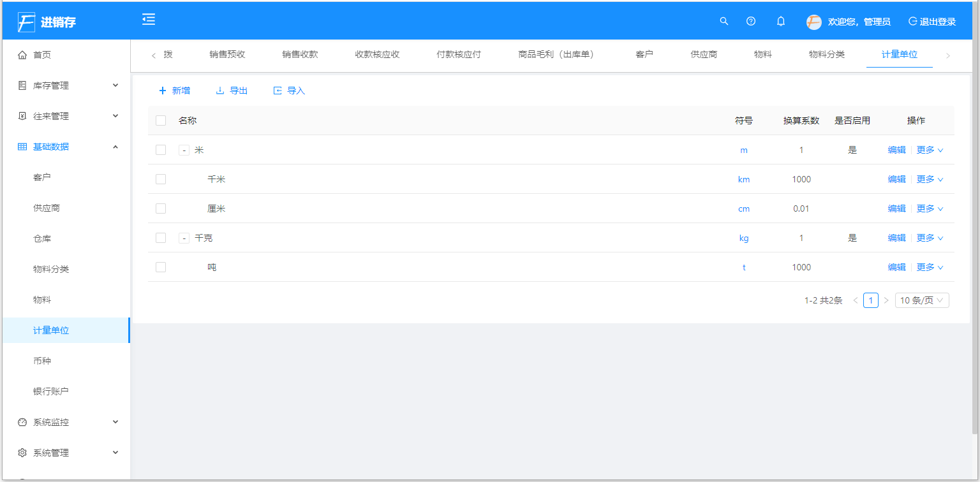
Task: Open 更多 dropdown for row 千克
Action: pyautogui.click(x=930, y=238)
